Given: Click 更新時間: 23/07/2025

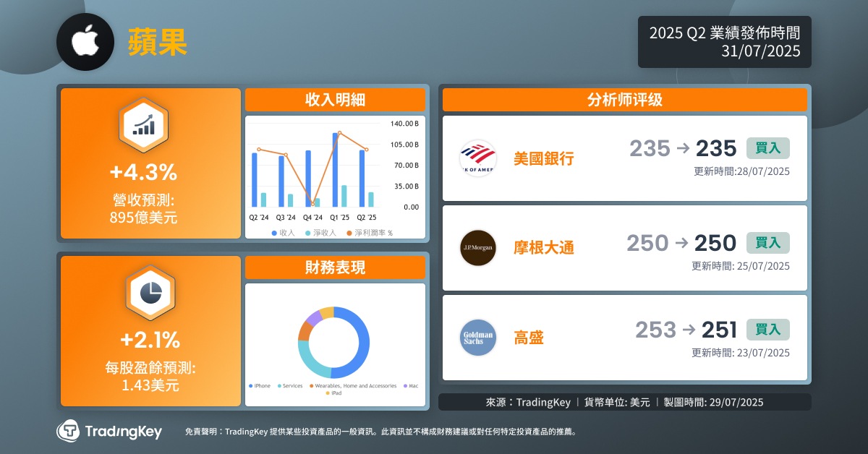Looking at the screenshot, I should (x=741, y=353).
